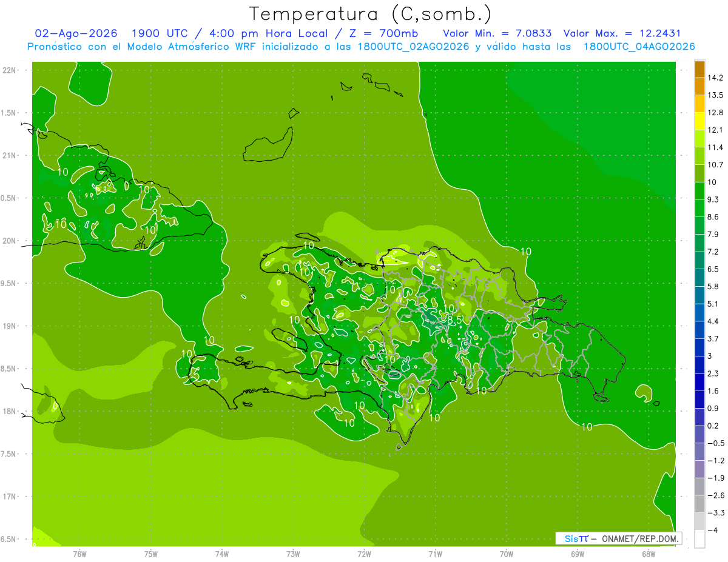Click the white swatch below -4 on colorbar
This screenshot has width=728, height=562.
point(699,539)
